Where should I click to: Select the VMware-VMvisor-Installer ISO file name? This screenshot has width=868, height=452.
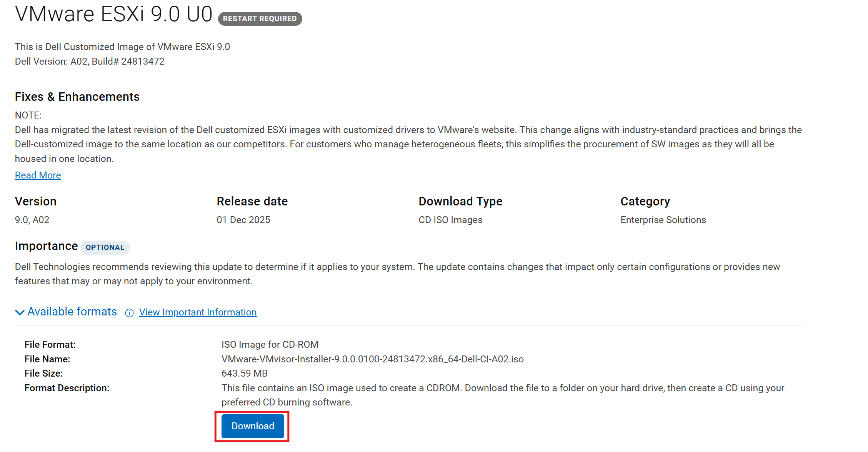pos(373,359)
